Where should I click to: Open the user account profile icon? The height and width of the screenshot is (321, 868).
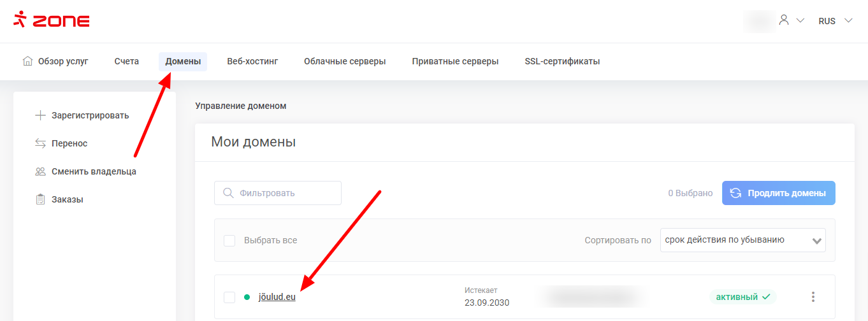784,20
